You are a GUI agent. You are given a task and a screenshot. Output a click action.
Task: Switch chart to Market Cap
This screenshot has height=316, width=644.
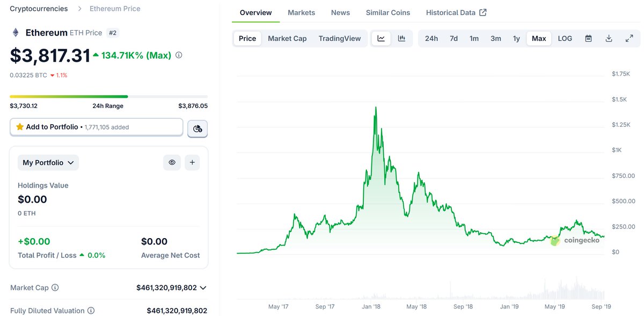(x=287, y=38)
